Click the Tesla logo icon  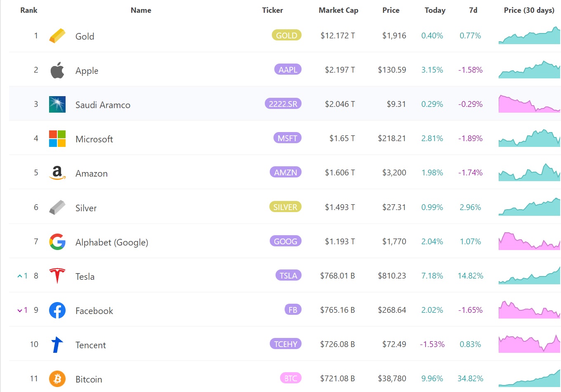click(x=57, y=276)
